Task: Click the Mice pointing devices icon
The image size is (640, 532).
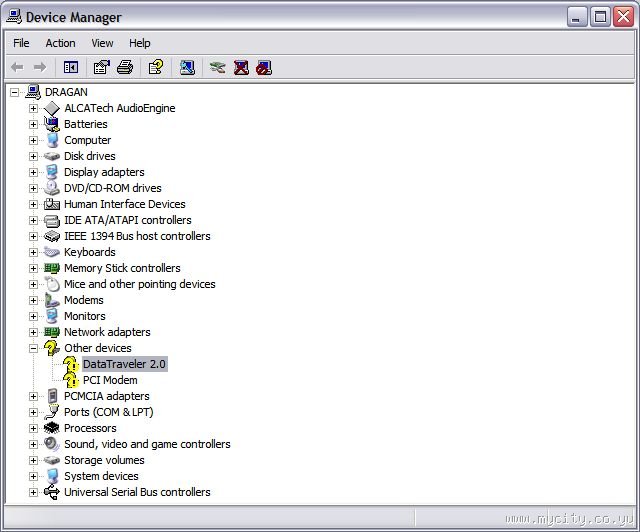Action: tap(52, 284)
